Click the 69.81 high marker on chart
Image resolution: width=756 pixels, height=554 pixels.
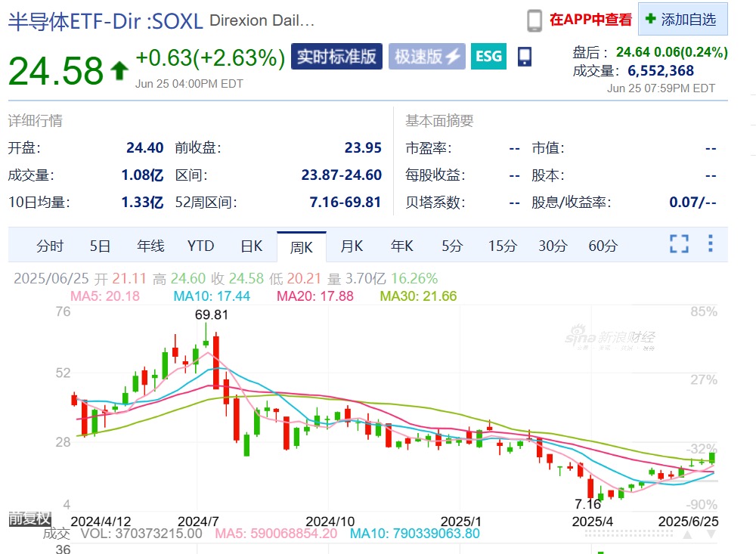coord(211,315)
